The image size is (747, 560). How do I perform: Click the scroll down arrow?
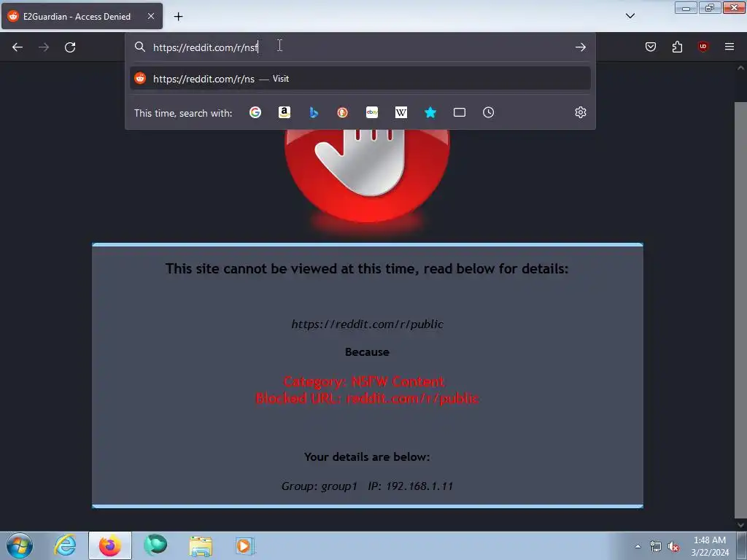[741, 525]
